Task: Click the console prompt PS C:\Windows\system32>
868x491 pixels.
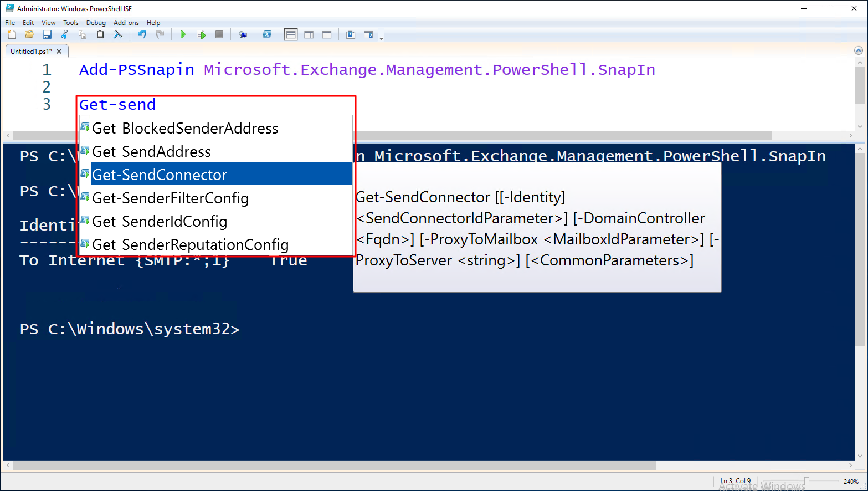Action: (130, 329)
